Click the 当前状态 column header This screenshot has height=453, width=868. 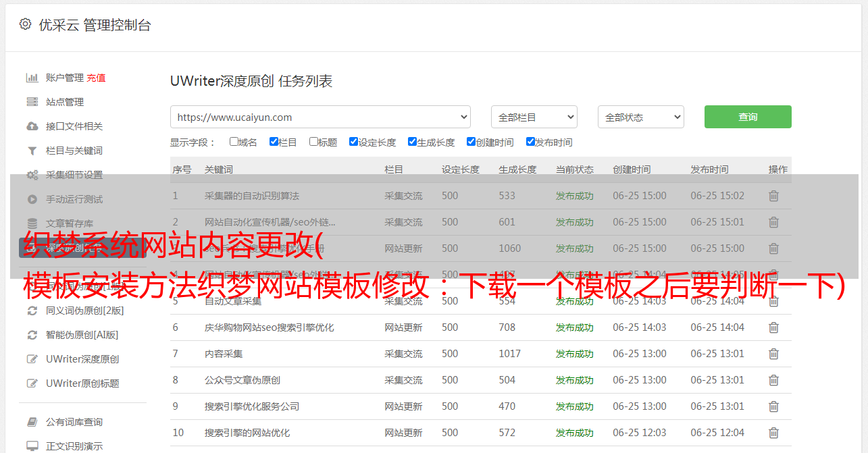click(x=575, y=169)
